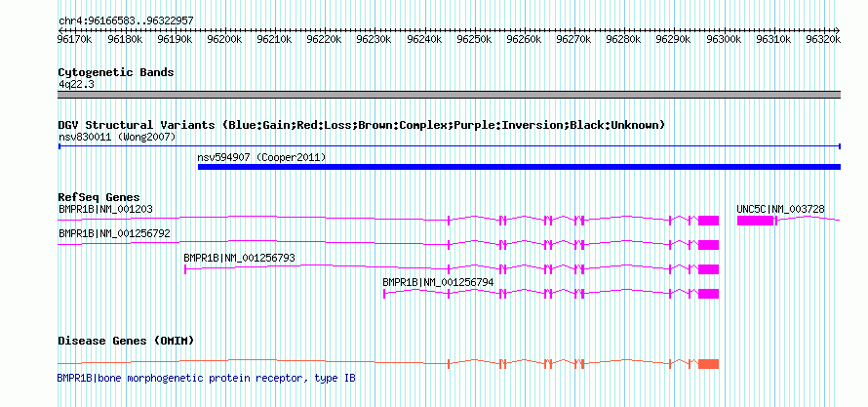Click the last exon of BMPR1B NM_001256792
The image size is (868, 407).
tap(709, 245)
